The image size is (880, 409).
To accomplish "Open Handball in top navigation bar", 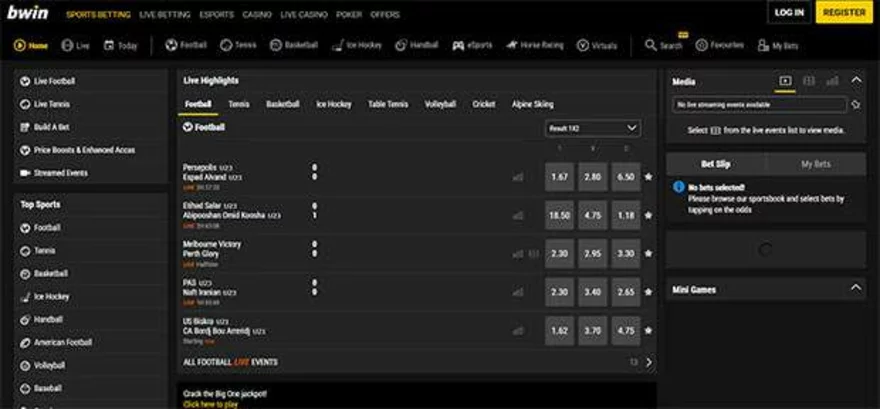I will click(417, 45).
